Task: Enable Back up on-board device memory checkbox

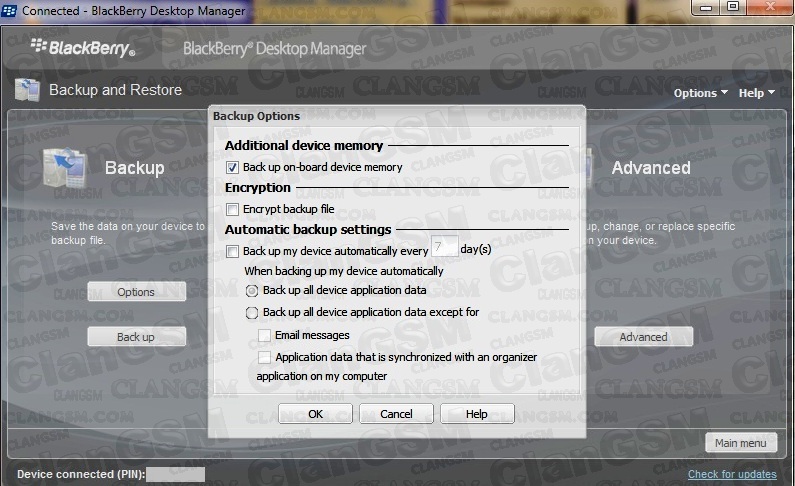Action: pyautogui.click(x=232, y=167)
